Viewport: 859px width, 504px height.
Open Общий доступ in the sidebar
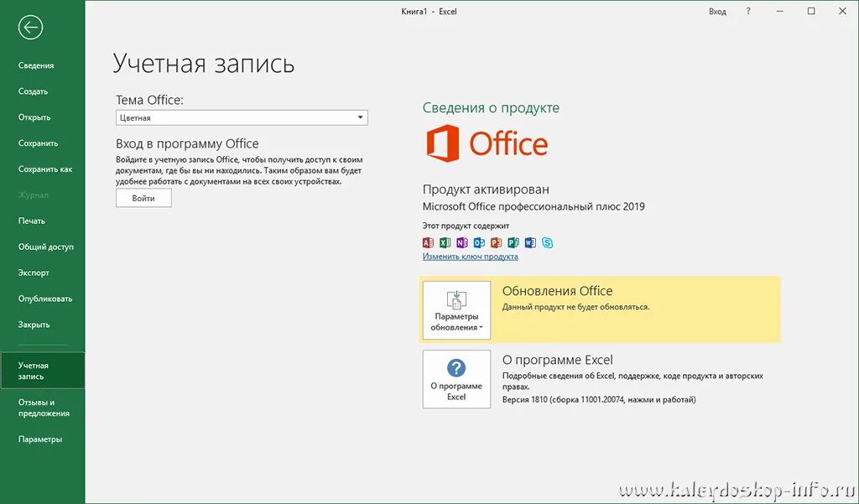tap(45, 247)
